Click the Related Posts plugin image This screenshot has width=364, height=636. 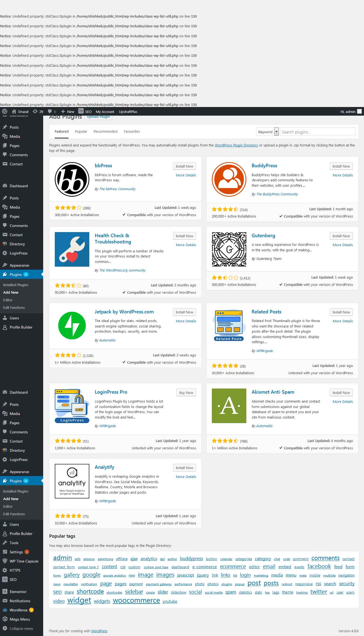(229, 326)
